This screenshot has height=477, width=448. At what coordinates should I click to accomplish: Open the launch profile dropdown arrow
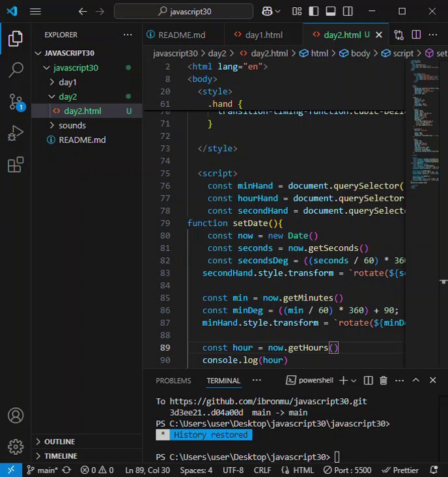(x=354, y=381)
